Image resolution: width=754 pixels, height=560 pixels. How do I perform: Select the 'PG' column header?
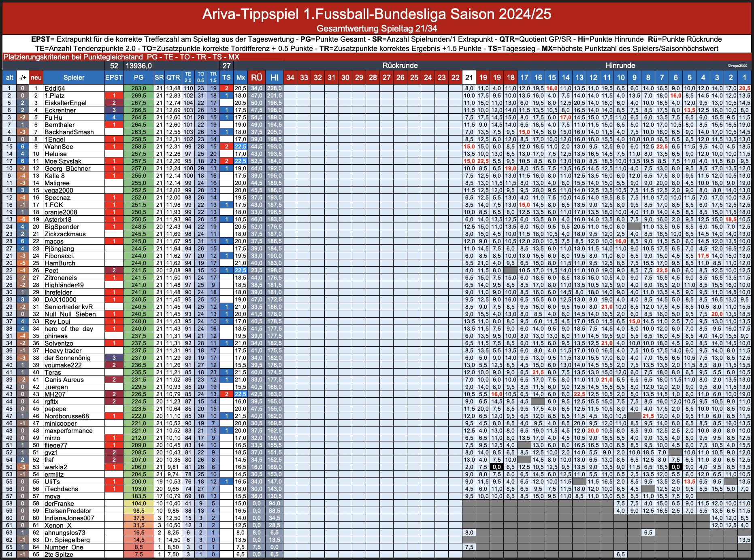point(138,77)
